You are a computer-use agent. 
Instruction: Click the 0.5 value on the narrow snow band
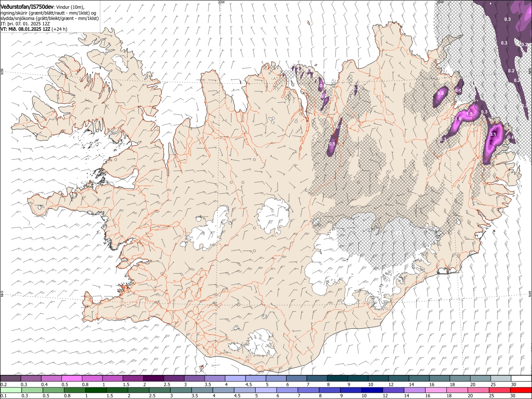[x=332, y=144]
